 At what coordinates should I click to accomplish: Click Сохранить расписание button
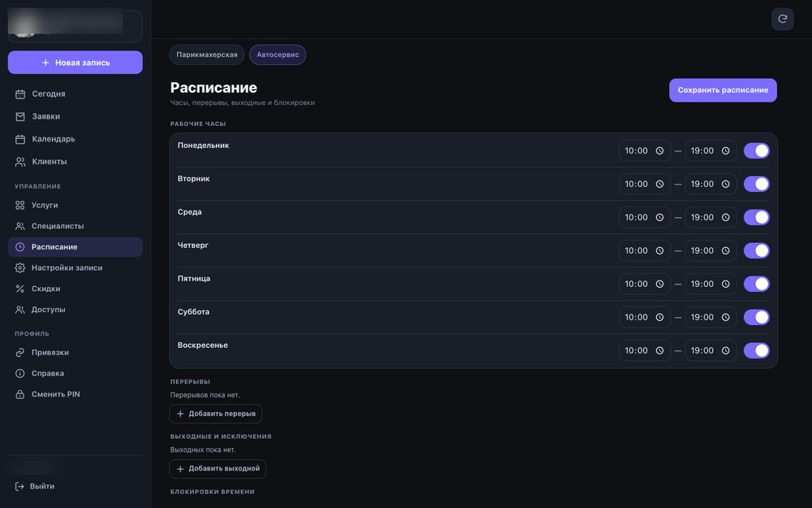click(x=723, y=90)
